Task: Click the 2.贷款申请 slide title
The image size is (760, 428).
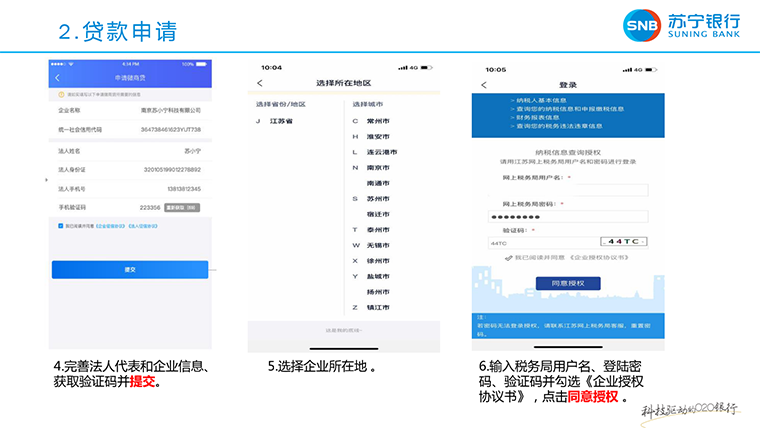Action: pyautogui.click(x=118, y=31)
